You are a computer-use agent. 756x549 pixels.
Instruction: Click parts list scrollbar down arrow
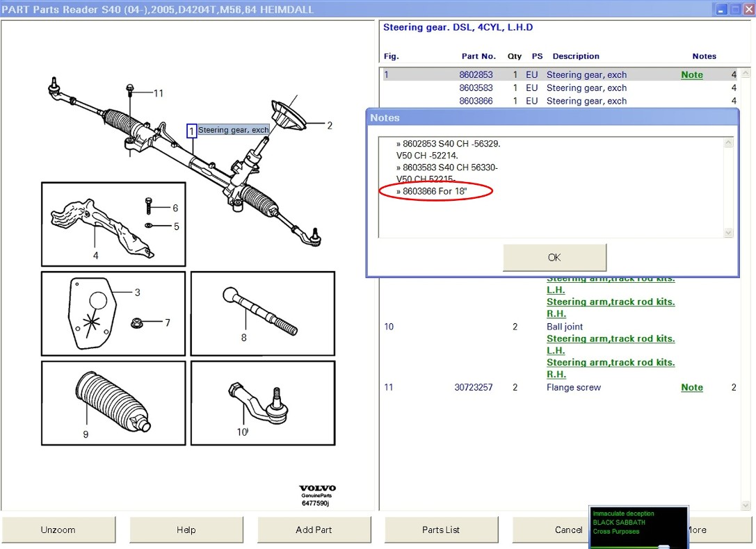(746, 506)
